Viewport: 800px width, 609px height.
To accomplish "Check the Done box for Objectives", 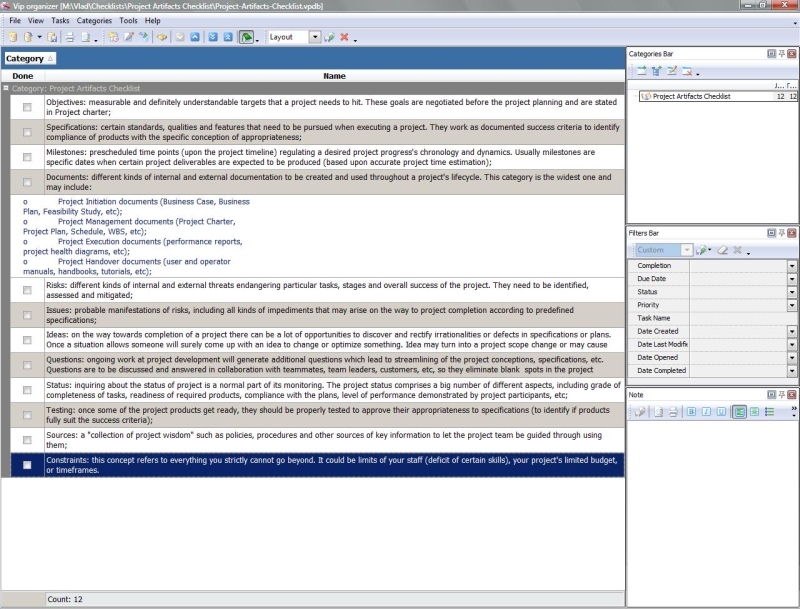I will tap(27, 107).
